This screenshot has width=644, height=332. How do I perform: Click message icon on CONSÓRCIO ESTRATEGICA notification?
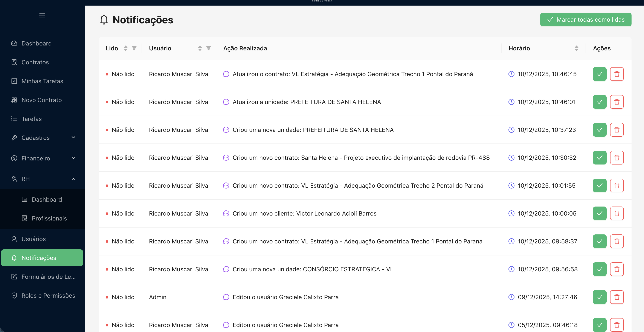click(226, 269)
